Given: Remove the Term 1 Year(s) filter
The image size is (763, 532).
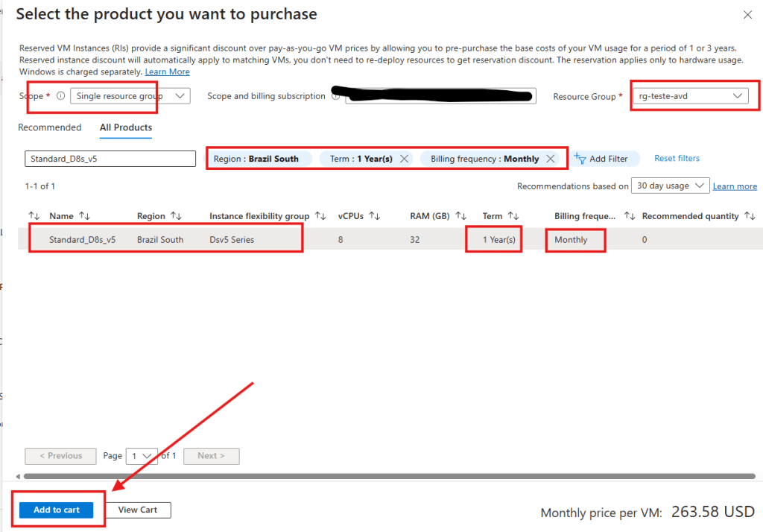Looking at the screenshot, I should (x=404, y=159).
